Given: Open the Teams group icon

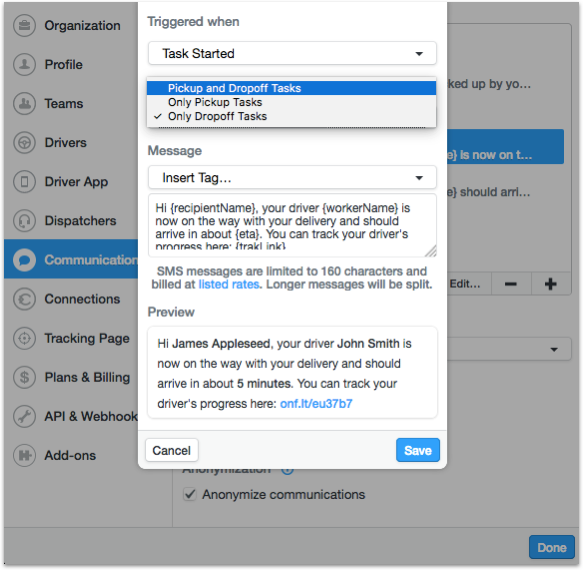Looking at the screenshot, I should [x=25, y=103].
